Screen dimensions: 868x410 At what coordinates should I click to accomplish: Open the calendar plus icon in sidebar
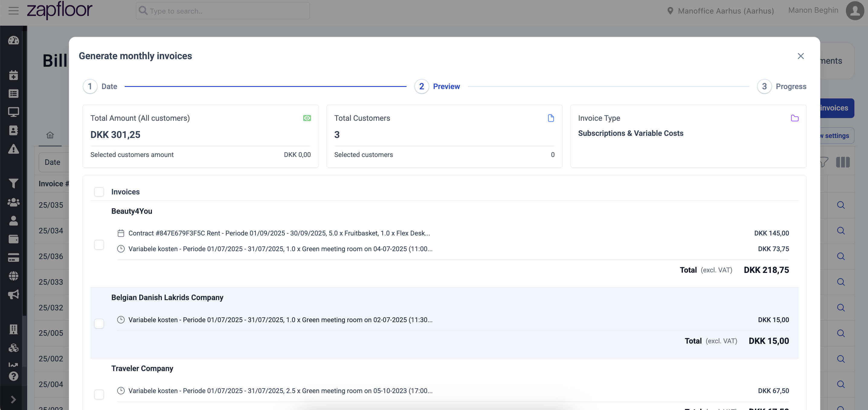(x=14, y=75)
